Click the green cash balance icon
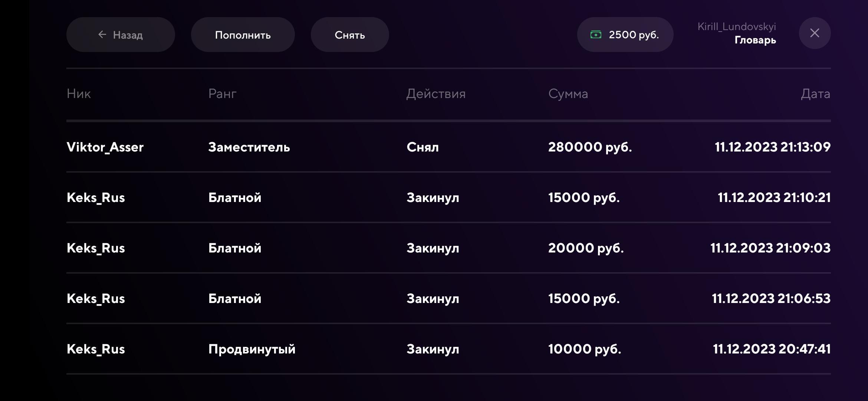The width and height of the screenshot is (868, 401). [x=596, y=35]
